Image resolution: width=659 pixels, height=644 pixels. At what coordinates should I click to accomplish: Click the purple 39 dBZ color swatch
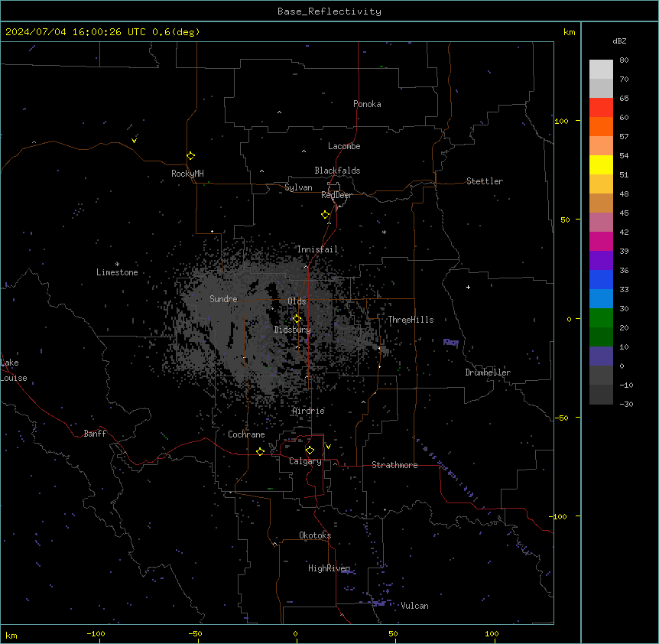601,261
